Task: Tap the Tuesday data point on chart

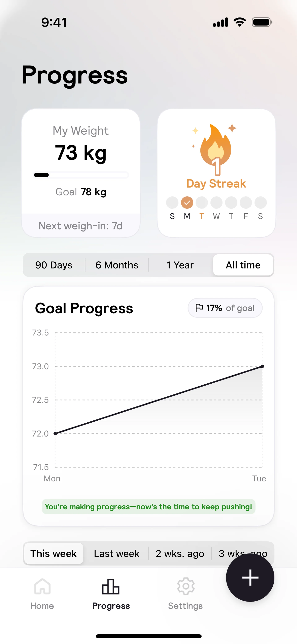Action: tap(262, 366)
